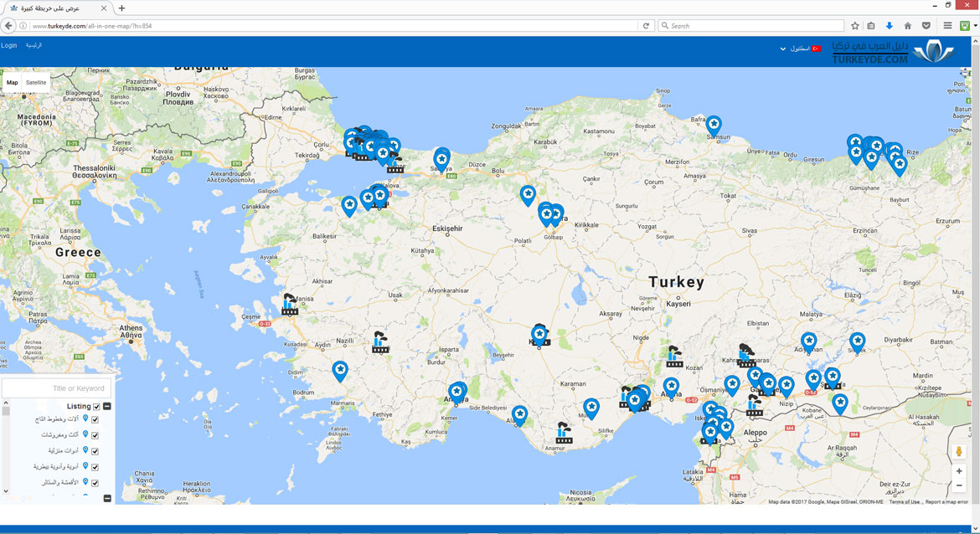Click the listing panel scroll-down arrow
The height and width of the screenshot is (534, 980).
(6, 491)
